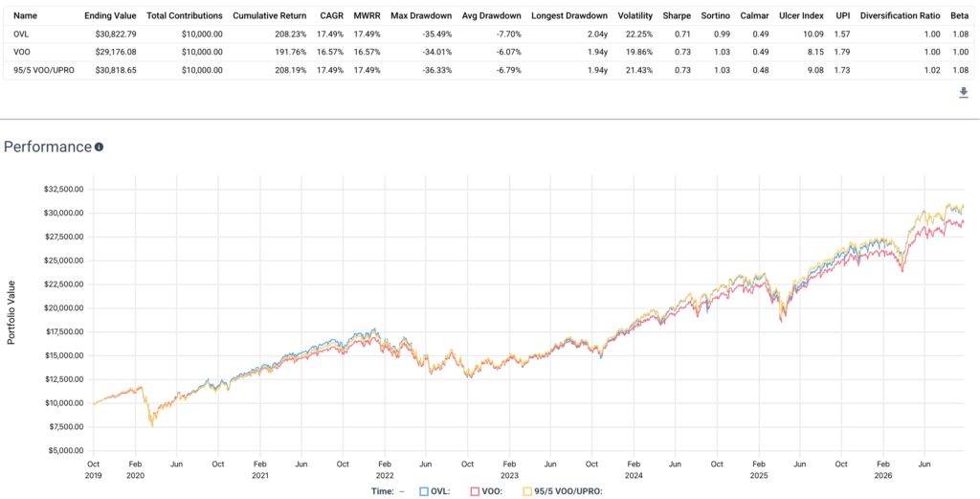This screenshot has width=980, height=499.
Task: Sort by Total Contributions column header
Action: point(185,15)
